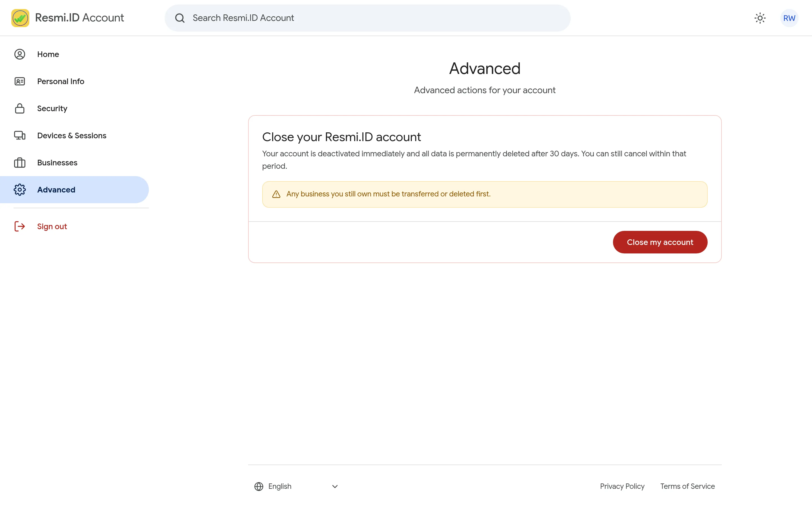812x508 pixels.
Task: Toggle the light/dark theme sun icon
Action: tap(760, 18)
